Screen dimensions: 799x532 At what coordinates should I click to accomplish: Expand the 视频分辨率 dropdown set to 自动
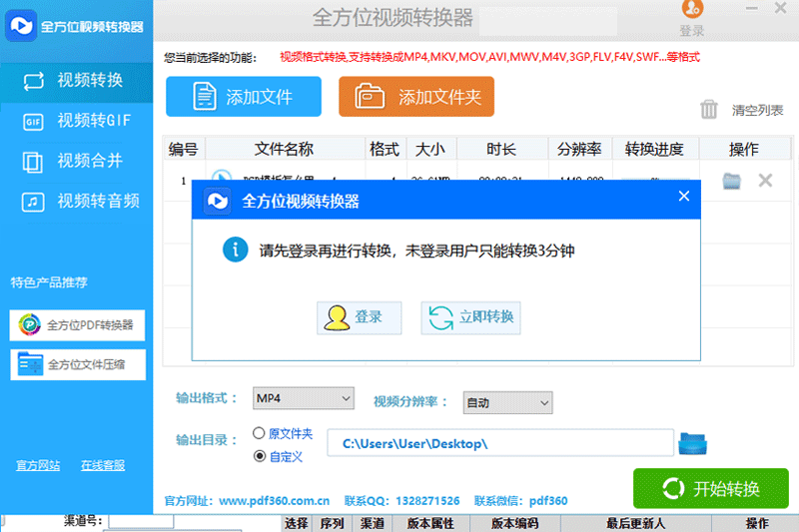[x=507, y=403]
